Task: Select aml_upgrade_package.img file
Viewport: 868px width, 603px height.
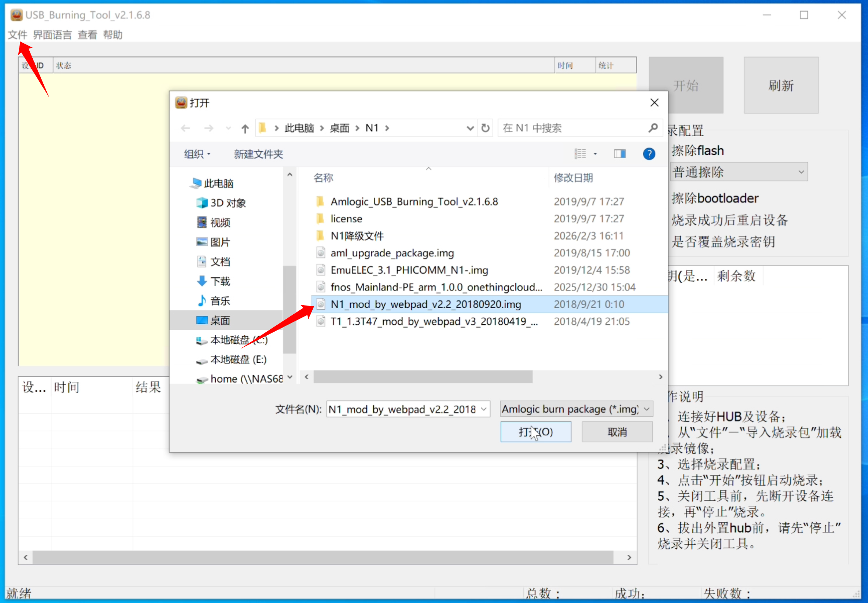Action: click(x=392, y=253)
